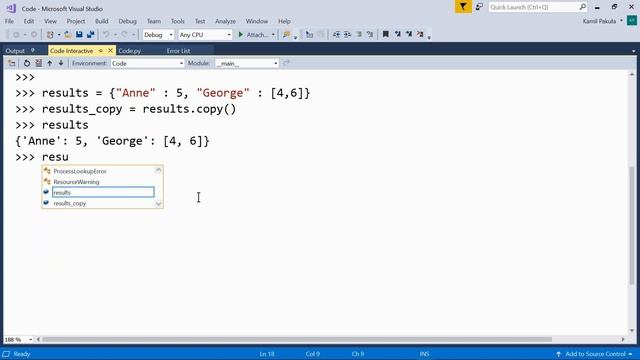Click the clear bookmarks icon

(420, 35)
